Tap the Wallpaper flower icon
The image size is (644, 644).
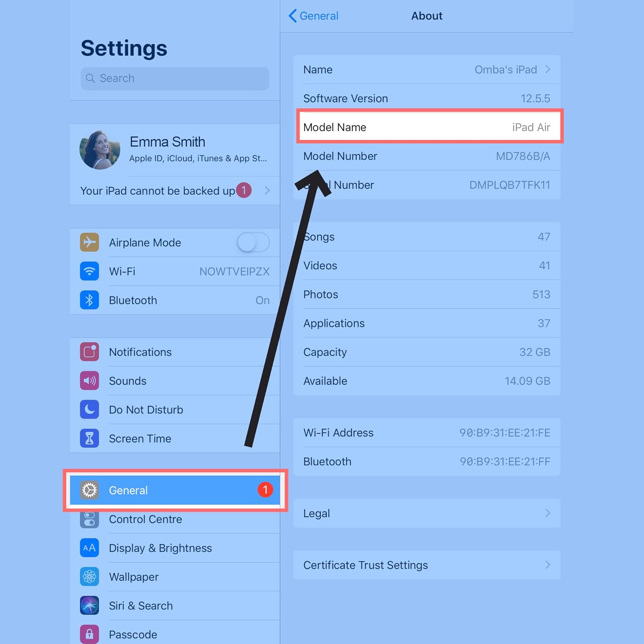89,577
